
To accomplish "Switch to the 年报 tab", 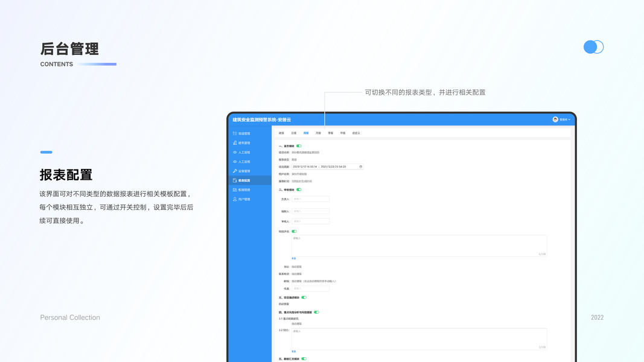I will 343,133.
